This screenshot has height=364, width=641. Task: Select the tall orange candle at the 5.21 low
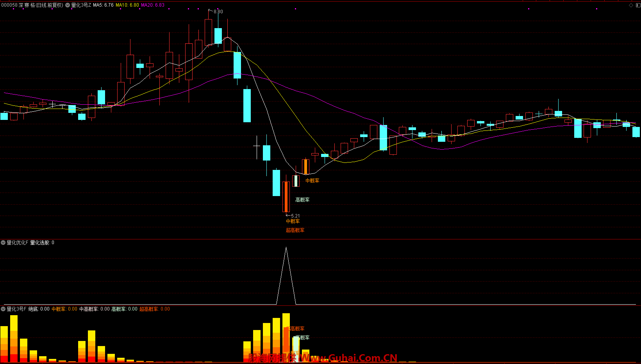286,196
